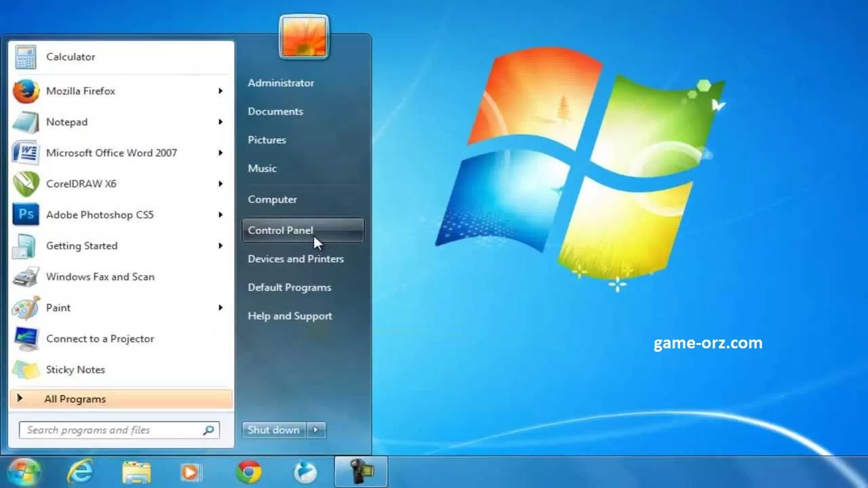This screenshot has width=868, height=488.
Task: Click Connect to a Projector label
Action: (x=100, y=339)
